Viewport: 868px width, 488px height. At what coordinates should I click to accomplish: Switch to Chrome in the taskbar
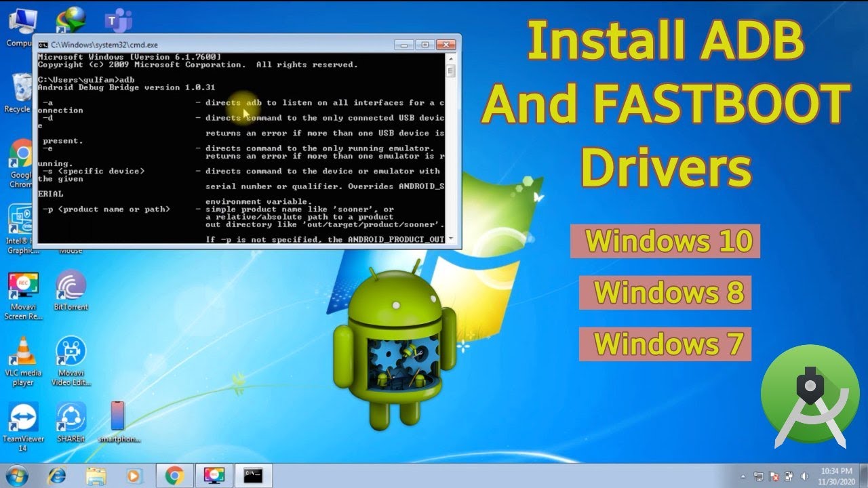[x=174, y=476]
